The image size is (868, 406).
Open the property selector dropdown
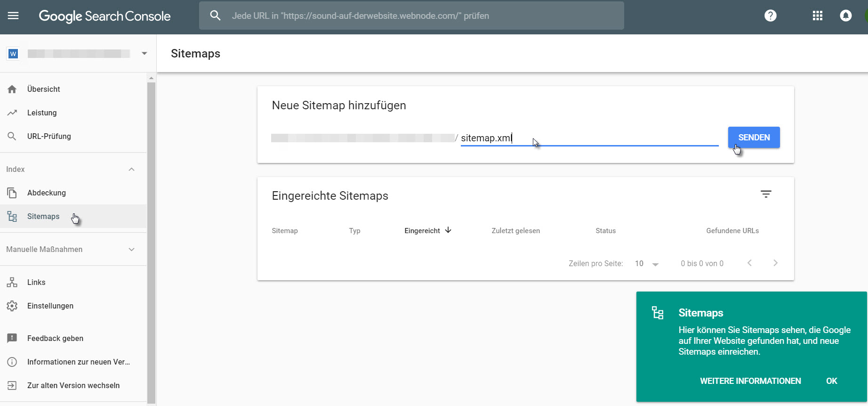[x=144, y=53]
